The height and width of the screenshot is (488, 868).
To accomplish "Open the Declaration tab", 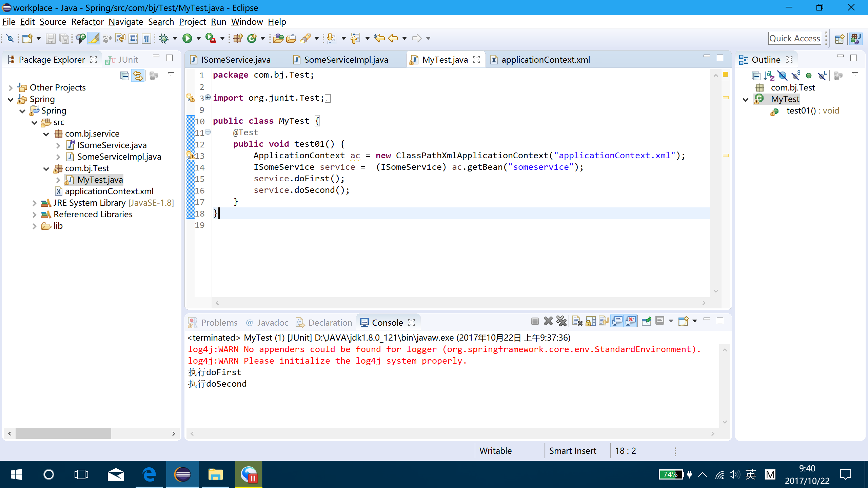I will click(324, 323).
